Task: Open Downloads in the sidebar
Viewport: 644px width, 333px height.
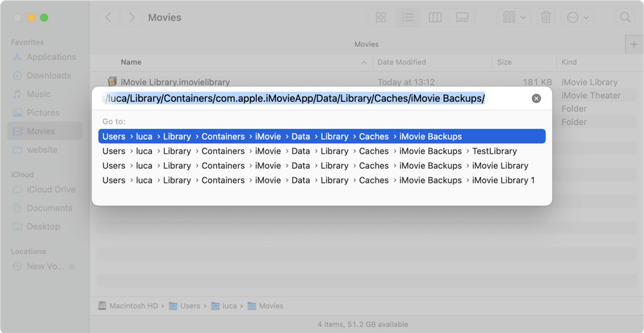Action: pyautogui.click(x=44, y=75)
